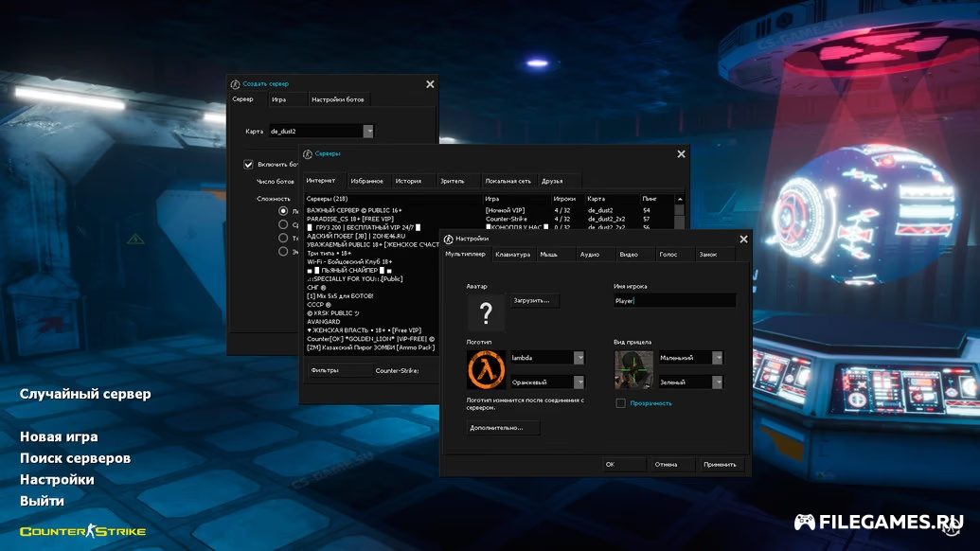Open the Друзья tab

pyautogui.click(x=558, y=181)
